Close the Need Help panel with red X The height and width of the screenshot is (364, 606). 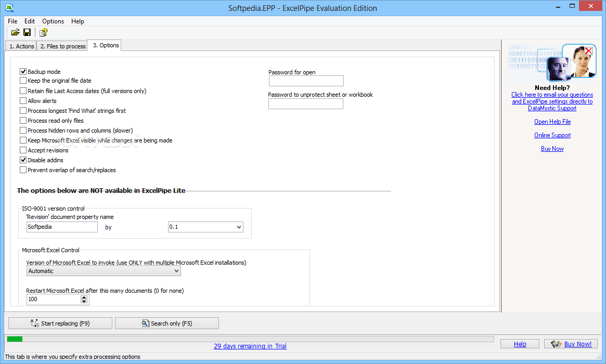coord(589,51)
